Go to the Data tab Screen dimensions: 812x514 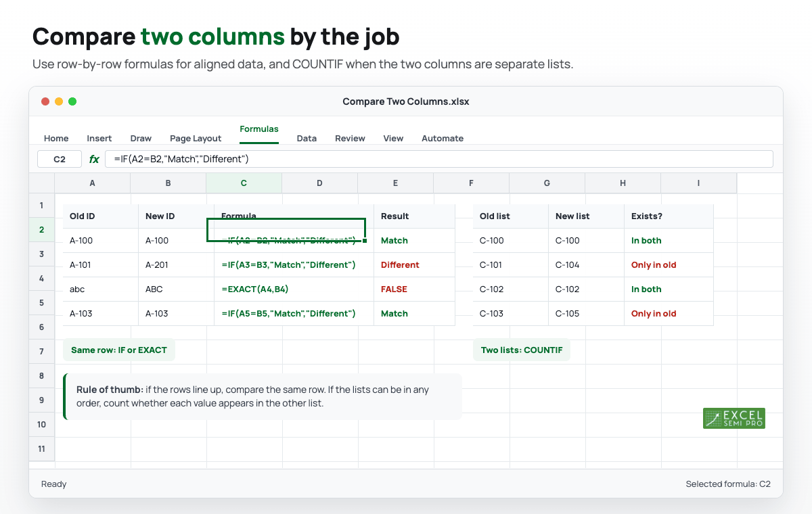[x=307, y=138]
